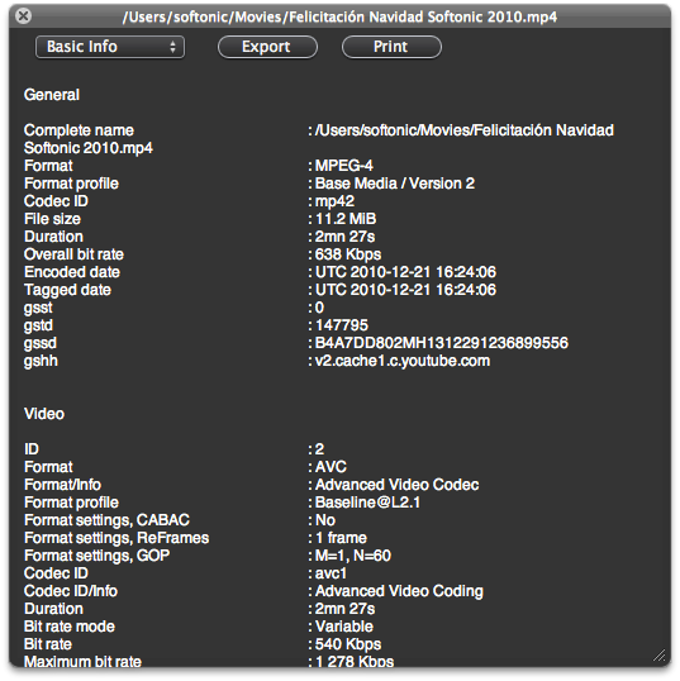Click the Tagged date label
Viewport: 680px width, 681px height.
coord(67,290)
